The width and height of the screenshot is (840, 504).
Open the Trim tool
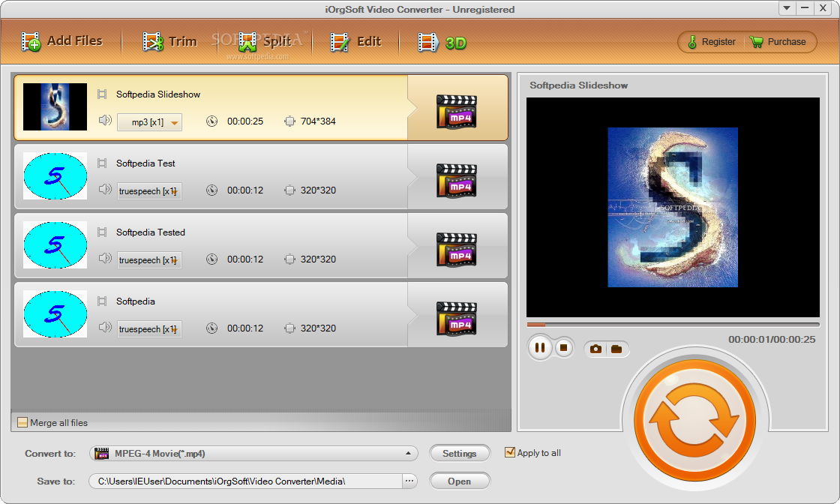click(169, 41)
